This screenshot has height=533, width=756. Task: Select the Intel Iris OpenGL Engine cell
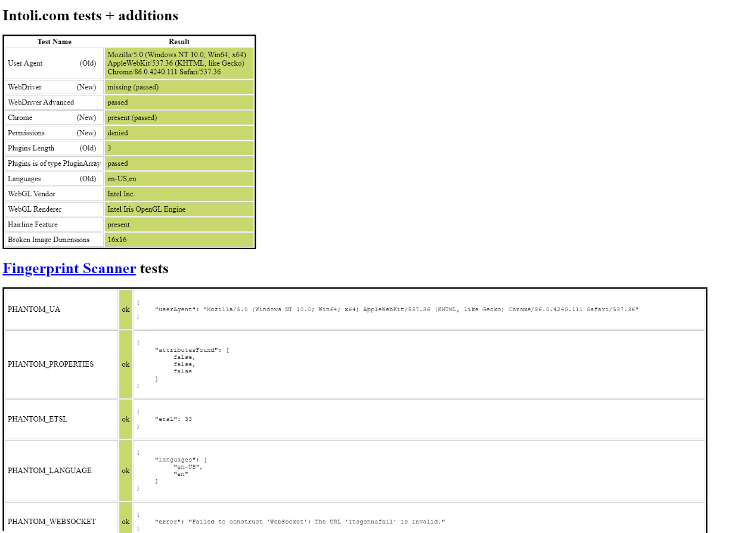[x=179, y=209]
